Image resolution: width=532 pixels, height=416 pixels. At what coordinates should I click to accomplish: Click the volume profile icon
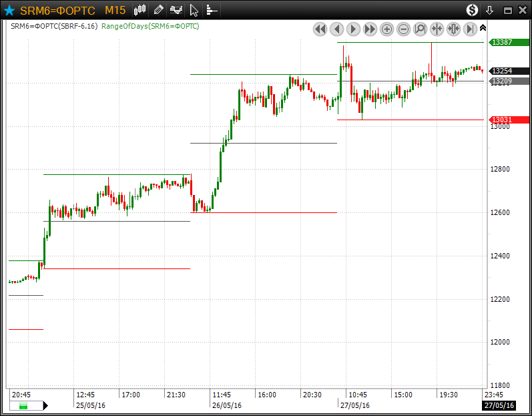click(212, 10)
